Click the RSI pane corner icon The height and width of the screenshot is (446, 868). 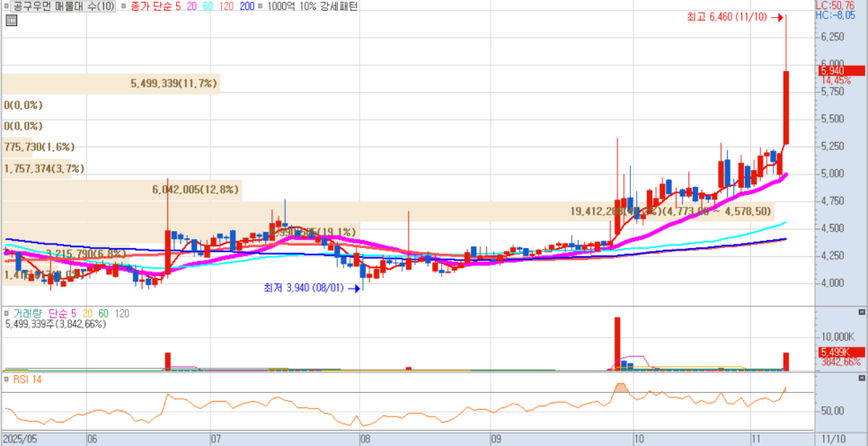862,379
